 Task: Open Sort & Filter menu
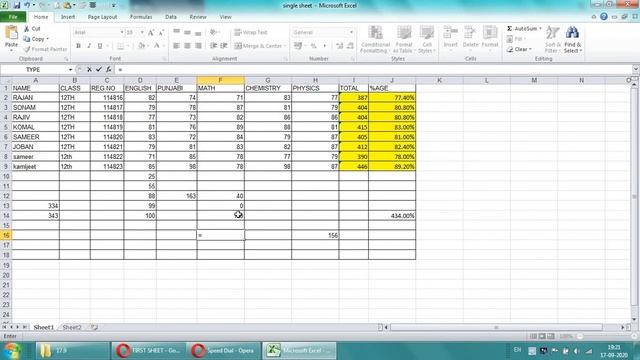tap(552, 39)
